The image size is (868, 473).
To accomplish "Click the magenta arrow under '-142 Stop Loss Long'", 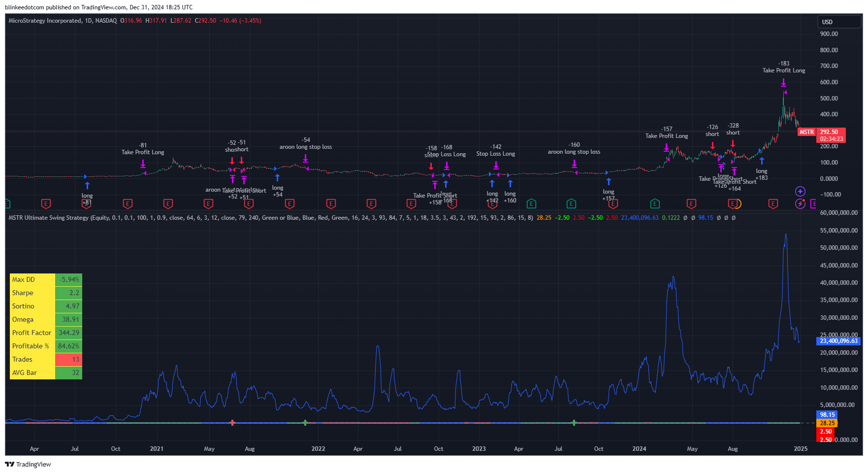I will click(496, 165).
